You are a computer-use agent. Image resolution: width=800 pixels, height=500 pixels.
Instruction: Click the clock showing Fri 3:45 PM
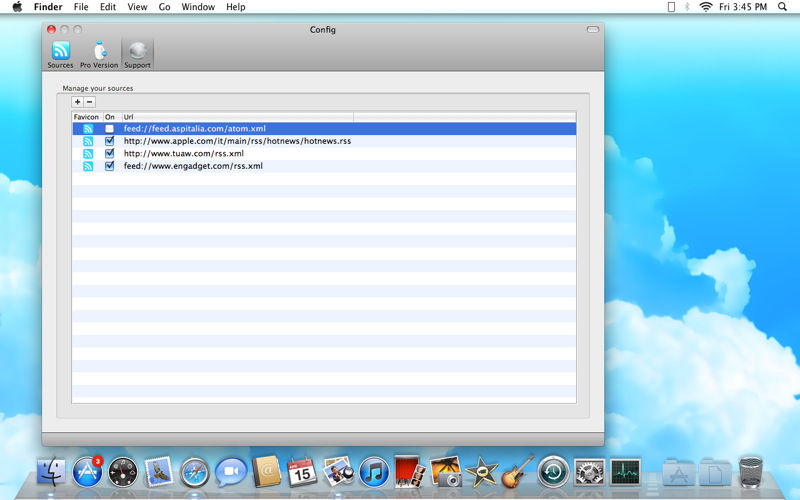[743, 7]
